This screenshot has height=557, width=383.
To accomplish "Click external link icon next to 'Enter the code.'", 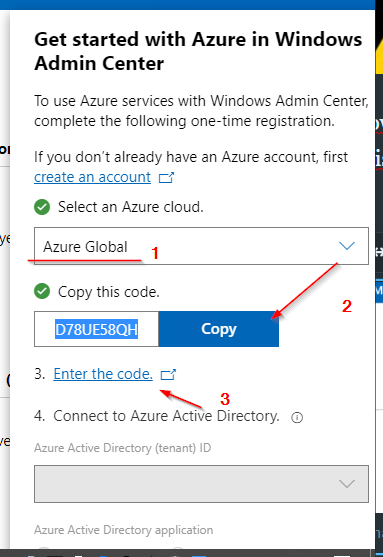I will (168, 374).
